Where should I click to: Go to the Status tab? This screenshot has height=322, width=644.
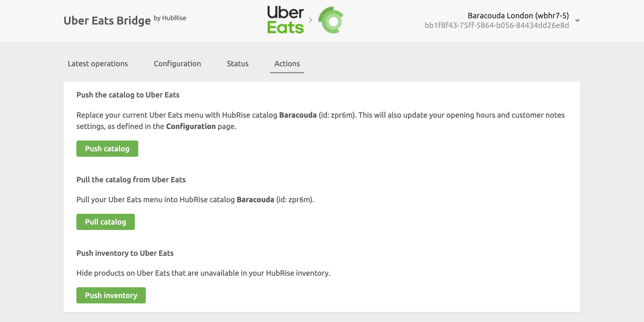point(238,64)
